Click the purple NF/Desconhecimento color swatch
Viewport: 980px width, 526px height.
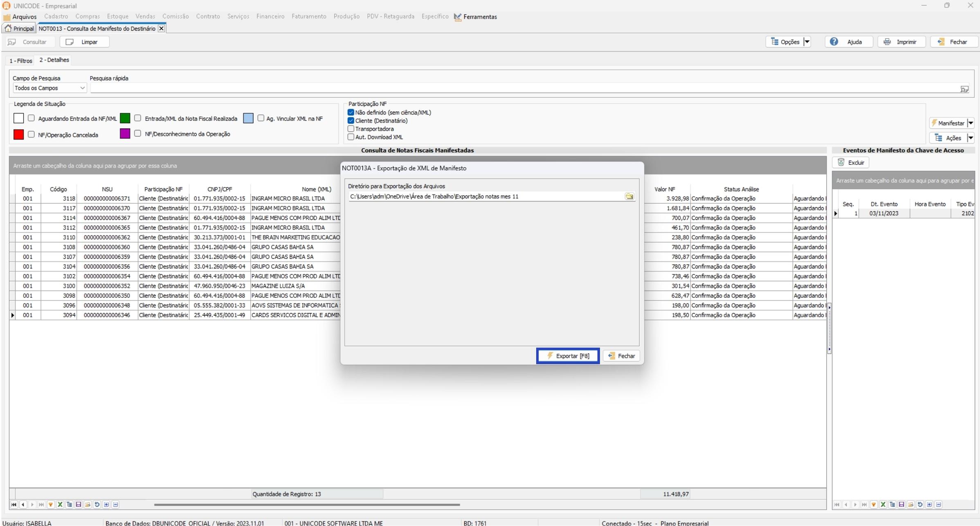point(125,134)
